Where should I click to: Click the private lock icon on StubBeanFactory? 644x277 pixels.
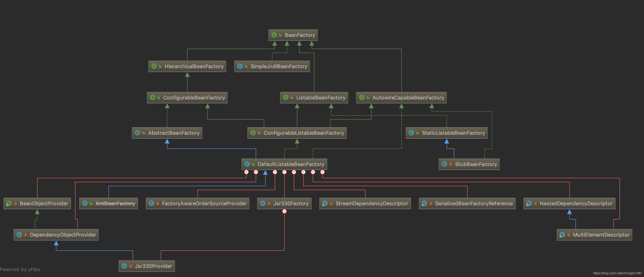(x=451, y=164)
